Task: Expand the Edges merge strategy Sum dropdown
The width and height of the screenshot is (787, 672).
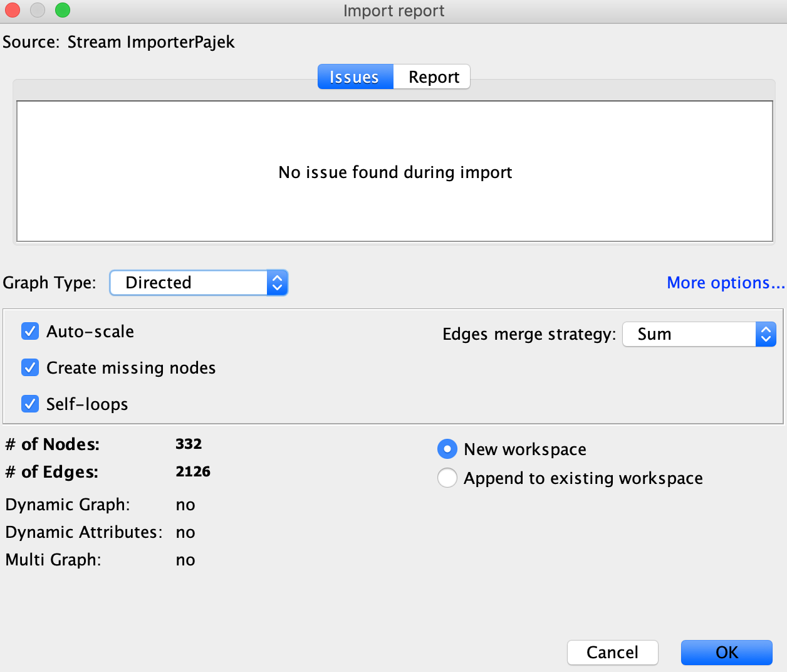Action: click(x=699, y=334)
